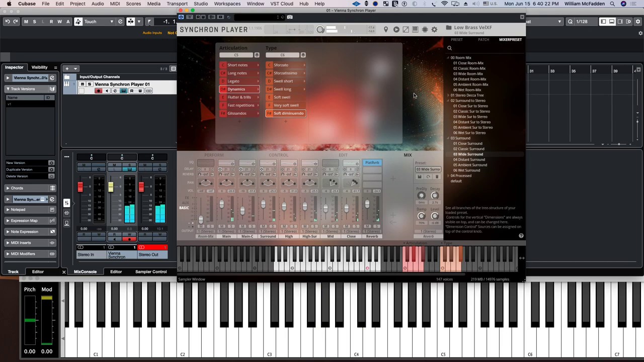Screen dimensions: 644x362
Task: Adjust the Stereo In channel fader
Action: pyautogui.click(x=80, y=187)
